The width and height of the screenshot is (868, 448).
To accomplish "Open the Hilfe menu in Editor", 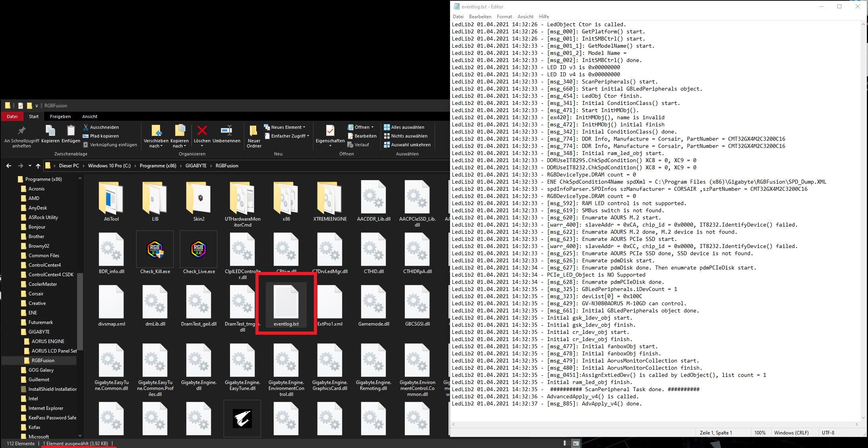I will click(x=544, y=17).
